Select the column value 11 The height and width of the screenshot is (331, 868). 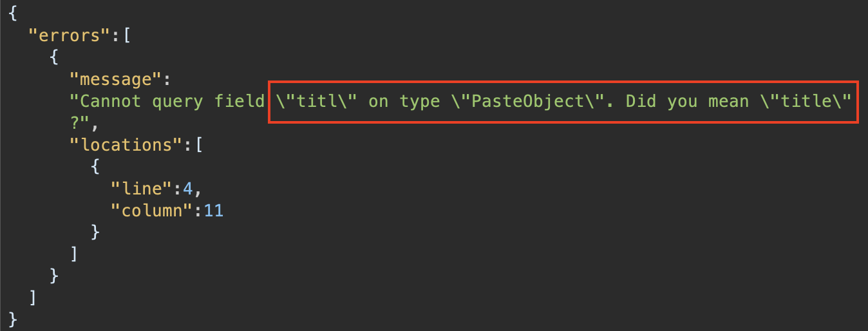pos(214,210)
